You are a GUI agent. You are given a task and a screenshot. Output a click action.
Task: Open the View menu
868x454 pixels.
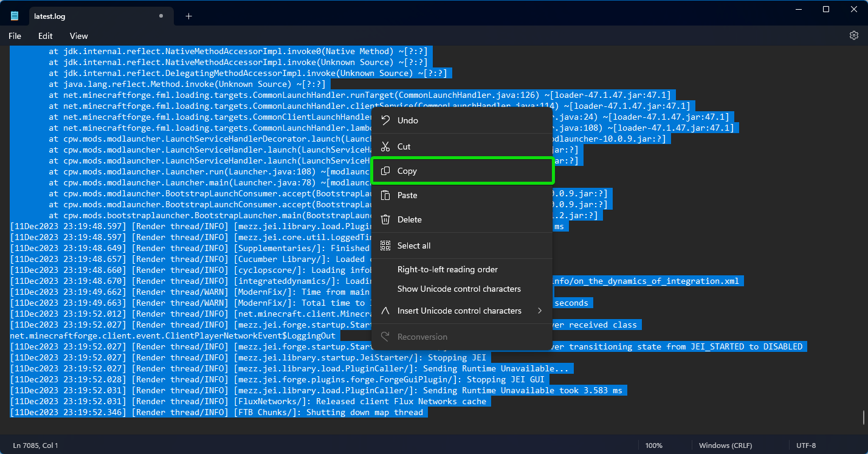coord(78,36)
